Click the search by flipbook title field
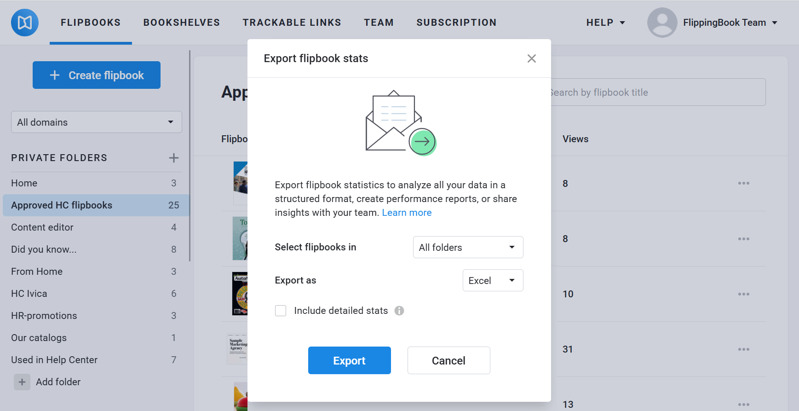This screenshot has height=411, width=799. click(x=655, y=92)
